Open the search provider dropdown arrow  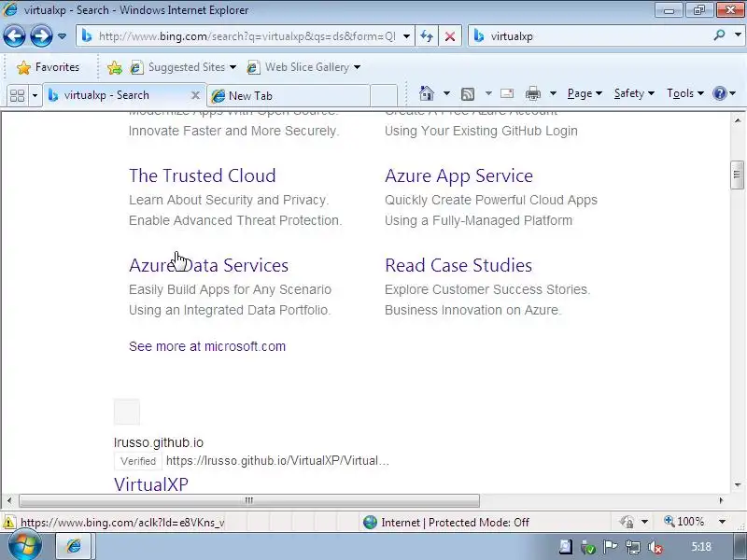point(738,35)
